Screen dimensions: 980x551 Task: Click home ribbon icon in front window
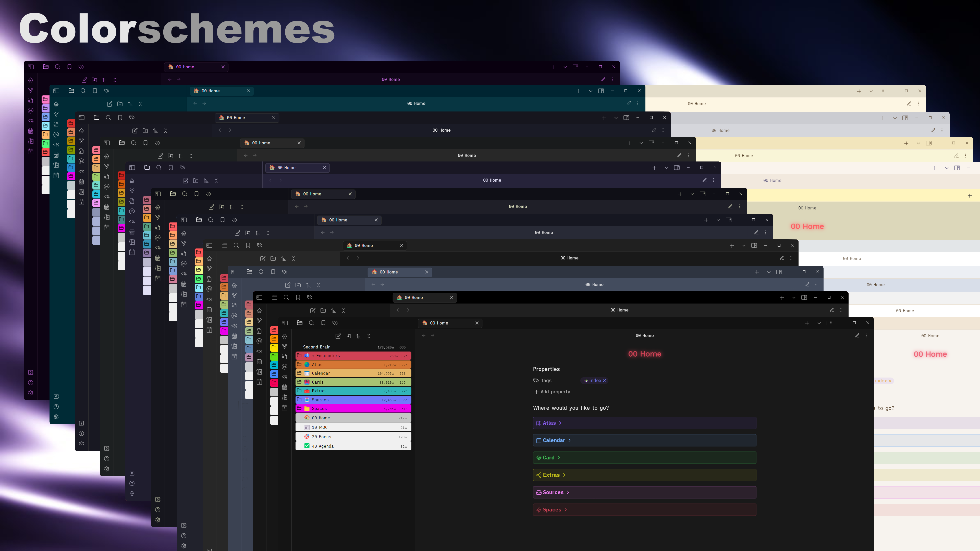click(285, 336)
